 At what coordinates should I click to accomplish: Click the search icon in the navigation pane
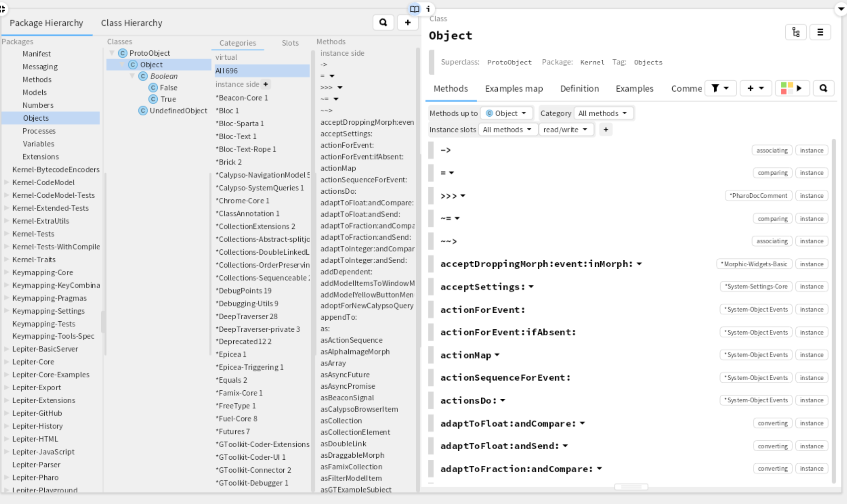point(383,23)
